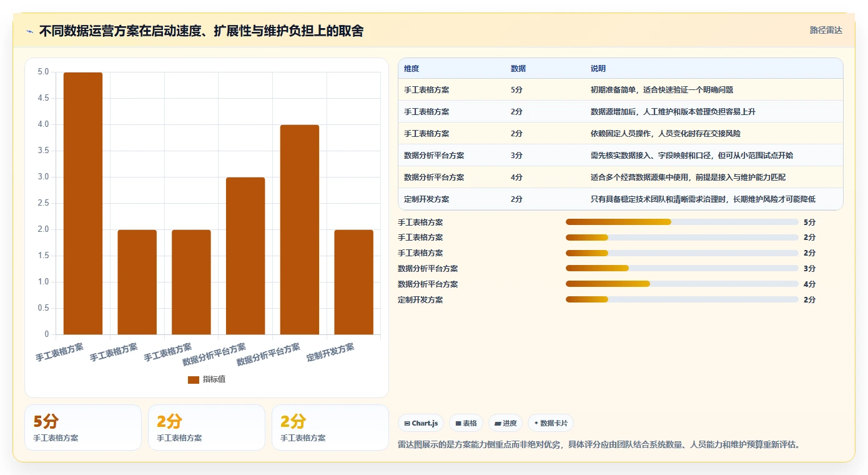868x475 pixels.
Task: Click the chart bar with value 3.0
Action: [245, 256]
